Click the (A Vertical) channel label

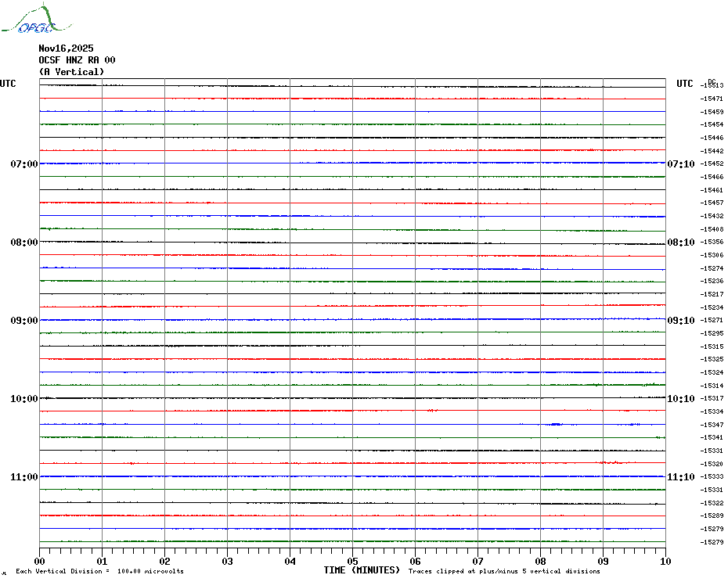[x=71, y=72]
